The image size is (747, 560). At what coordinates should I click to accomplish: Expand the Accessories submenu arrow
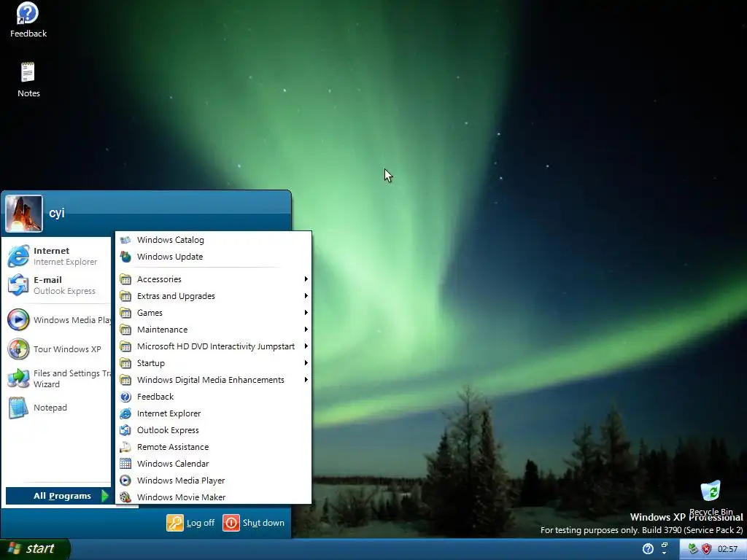click(x=306, y=279)
